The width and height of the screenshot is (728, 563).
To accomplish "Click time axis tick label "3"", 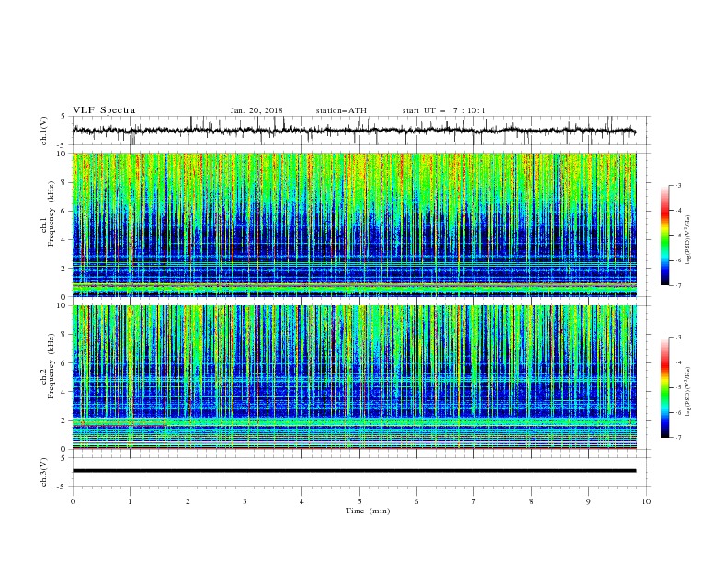I will pyautogui.click(x=245, y=501).
